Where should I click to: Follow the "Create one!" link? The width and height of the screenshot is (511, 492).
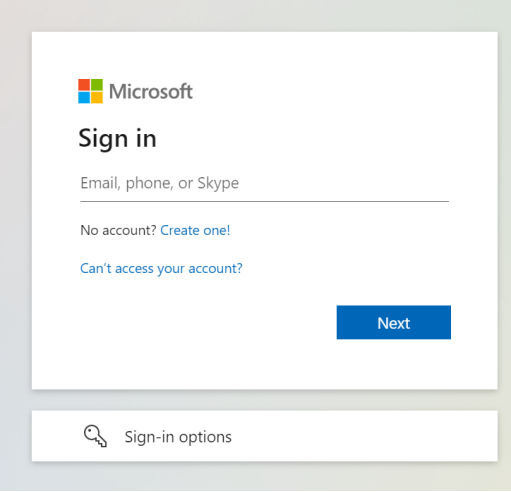coord(195,230)
